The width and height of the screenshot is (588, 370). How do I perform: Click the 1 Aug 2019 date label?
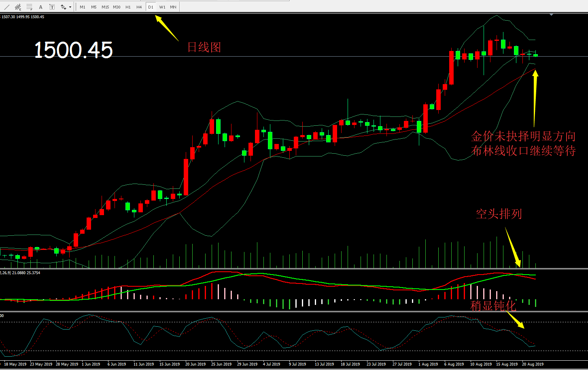pos(428,364)
